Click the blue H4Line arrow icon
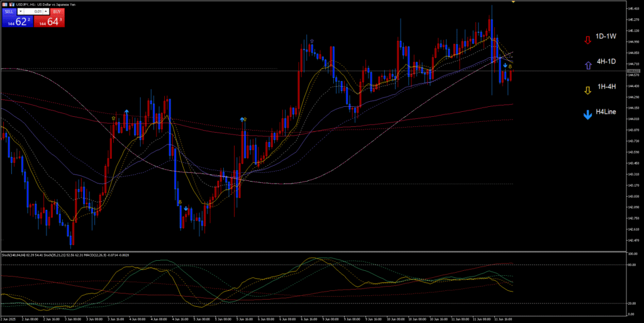Screen dimensions: 644x323 point(587,115)
